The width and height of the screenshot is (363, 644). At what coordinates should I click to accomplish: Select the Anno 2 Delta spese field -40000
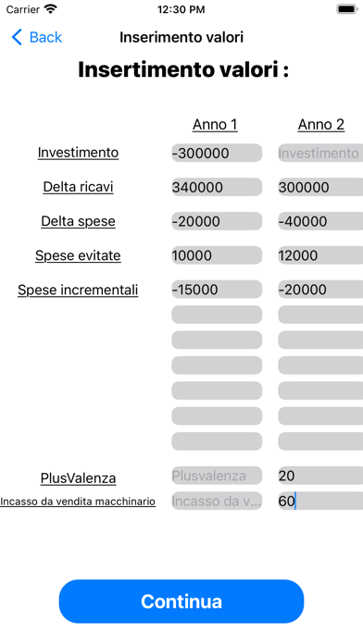320,221
